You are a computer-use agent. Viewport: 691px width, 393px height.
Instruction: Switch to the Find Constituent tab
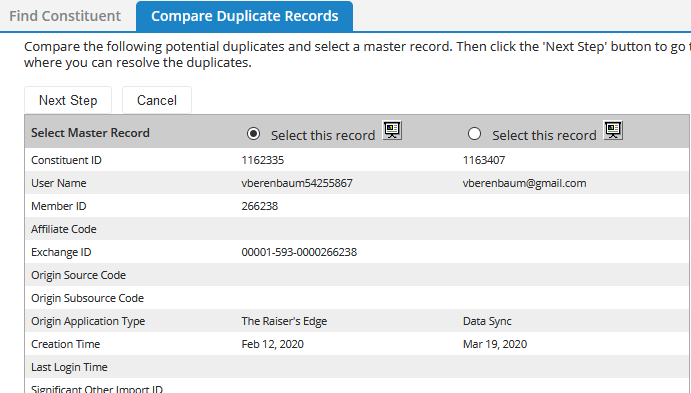tap(65, 16)
